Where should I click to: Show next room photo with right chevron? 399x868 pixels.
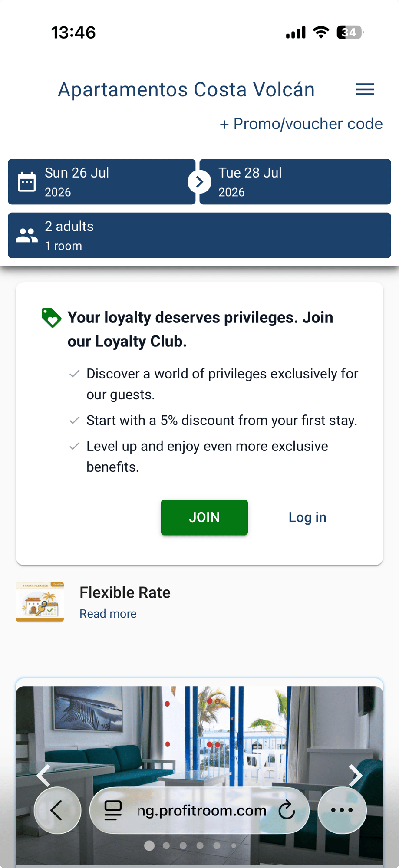coord(356,776)
